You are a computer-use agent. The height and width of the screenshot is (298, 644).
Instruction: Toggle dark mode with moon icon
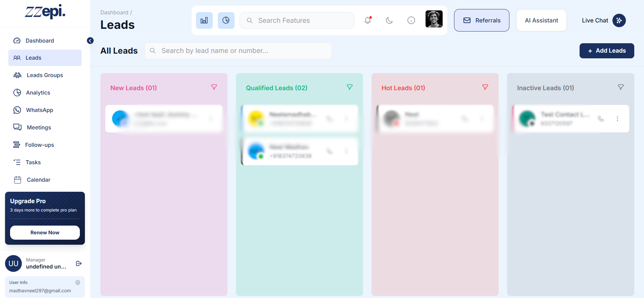pos(389,20)
